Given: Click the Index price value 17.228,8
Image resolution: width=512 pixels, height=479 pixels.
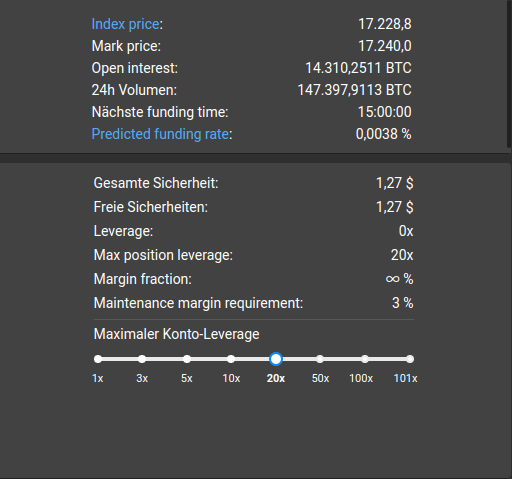Looking at the screenshot, I should pyautogui.click(x=385, y=24).
